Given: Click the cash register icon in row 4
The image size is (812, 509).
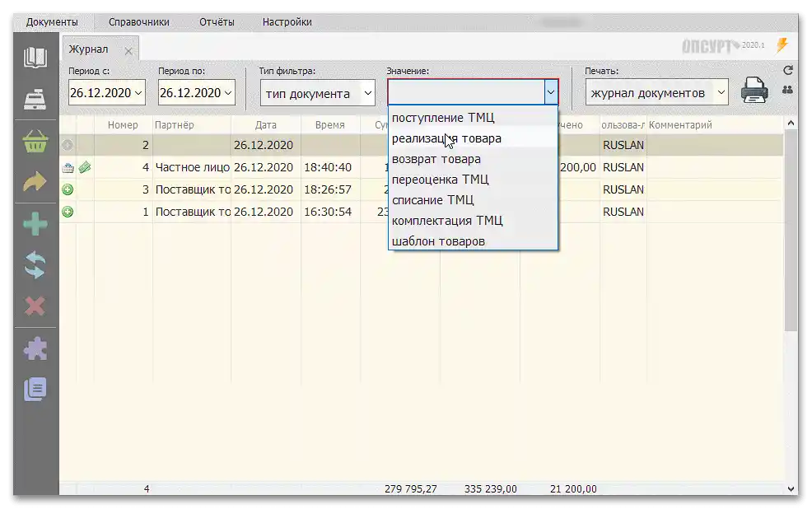Looking at the screenshot, I should [x=68, y=167].
